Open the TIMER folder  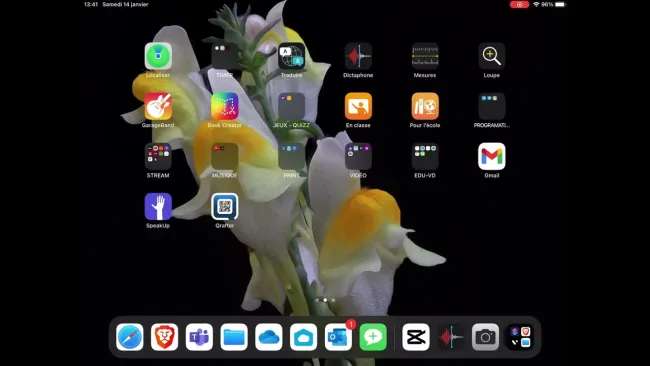(x=225, y=56)
